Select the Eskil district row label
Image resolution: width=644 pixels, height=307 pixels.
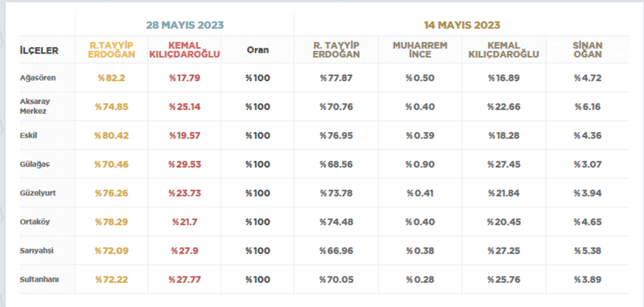point(30,135)
